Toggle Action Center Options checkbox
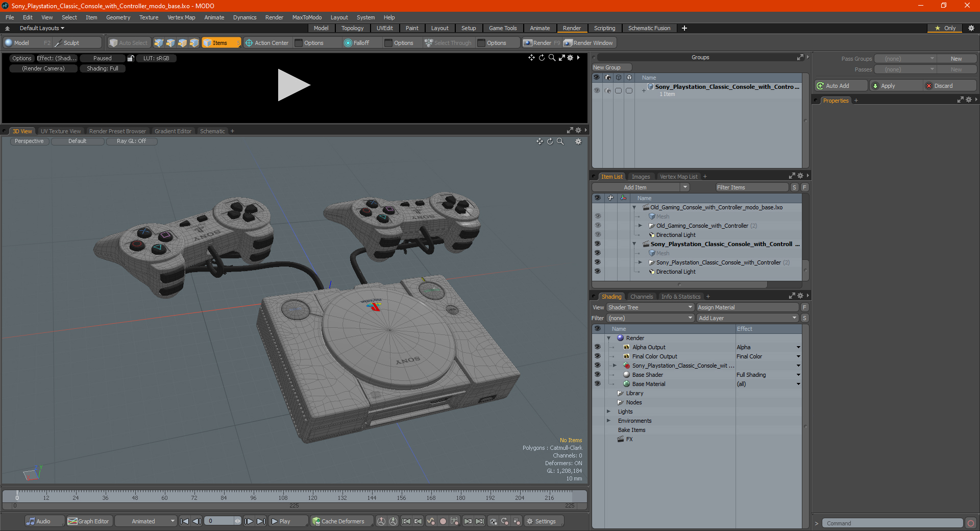Viewport: 980px width, 531px height. tap(299, 43)
